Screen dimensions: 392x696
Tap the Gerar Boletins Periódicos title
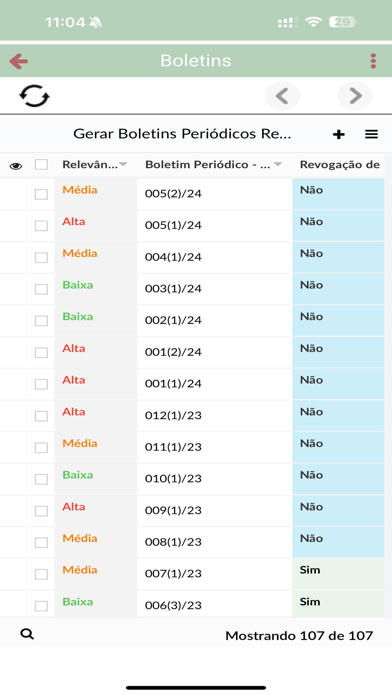pyautogui.click(x=182, y=134)
